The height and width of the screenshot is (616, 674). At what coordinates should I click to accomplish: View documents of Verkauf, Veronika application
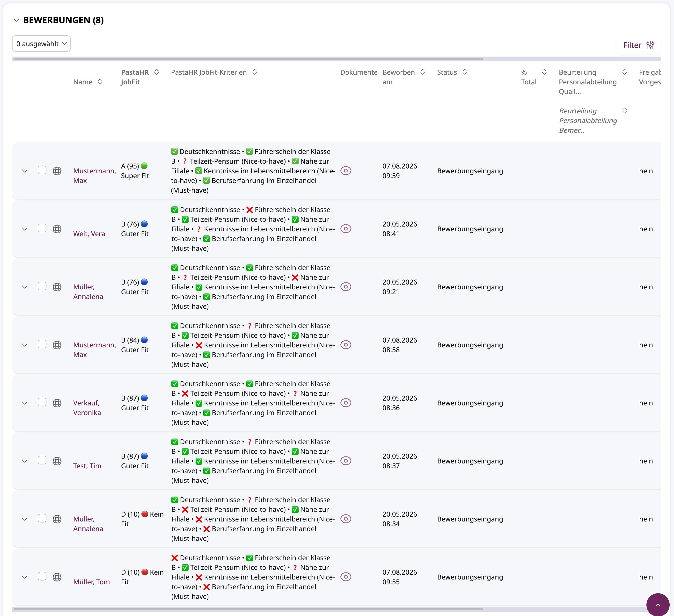click(x=346, y=403)
